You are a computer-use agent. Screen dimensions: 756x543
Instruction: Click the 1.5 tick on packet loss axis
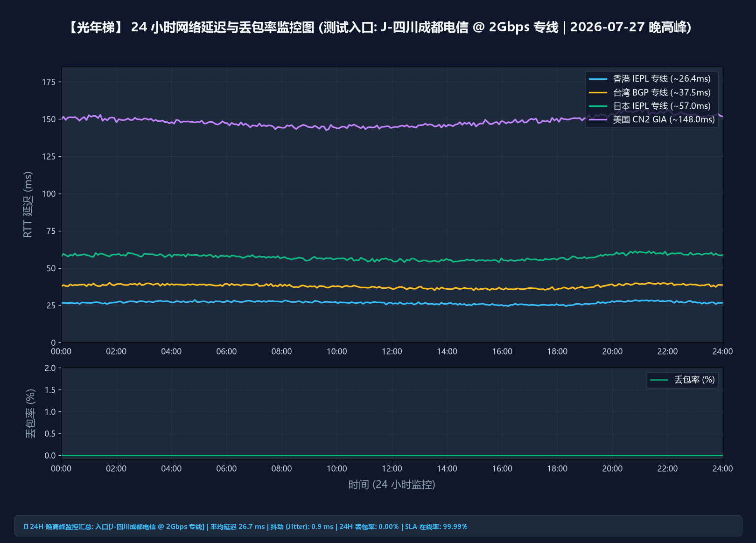(50, 390)
